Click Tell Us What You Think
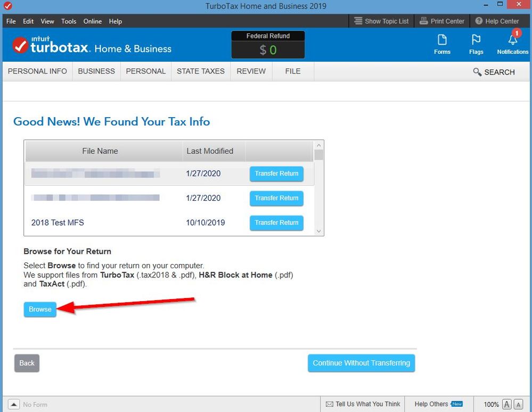532x412 pixels. (363, 404)
